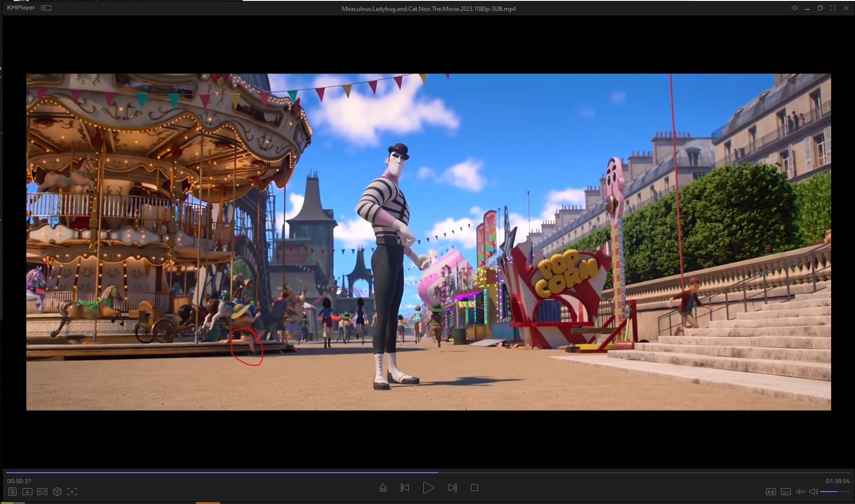This screenshot has width=855, height=504.
Task: Enter fullscreen mode from title bar
Action: [833, 8]
